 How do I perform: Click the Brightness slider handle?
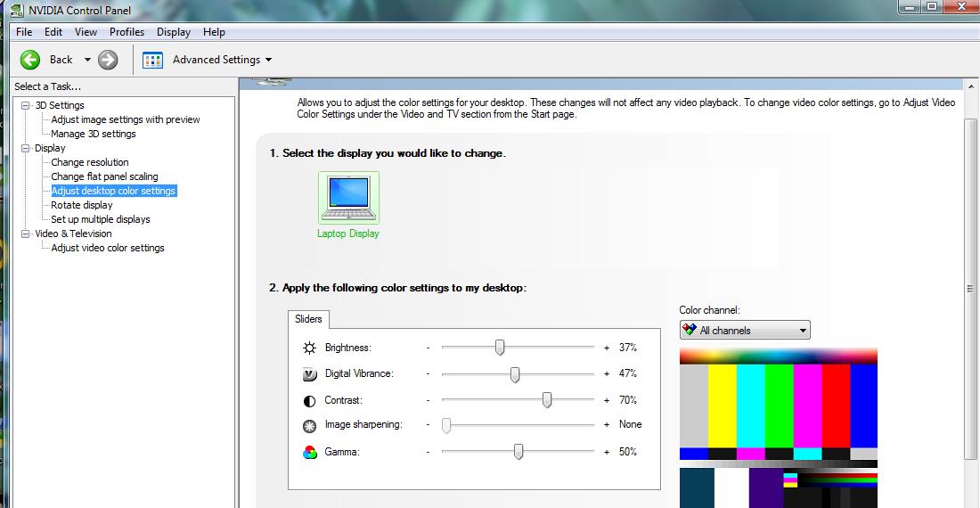500,348
